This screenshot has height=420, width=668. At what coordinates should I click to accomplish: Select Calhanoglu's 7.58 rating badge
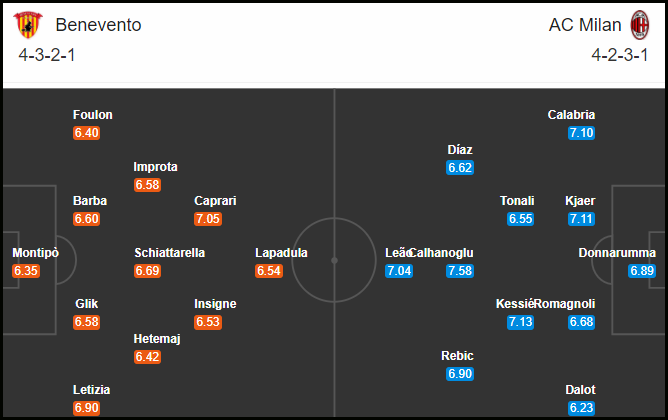[460, 271]
